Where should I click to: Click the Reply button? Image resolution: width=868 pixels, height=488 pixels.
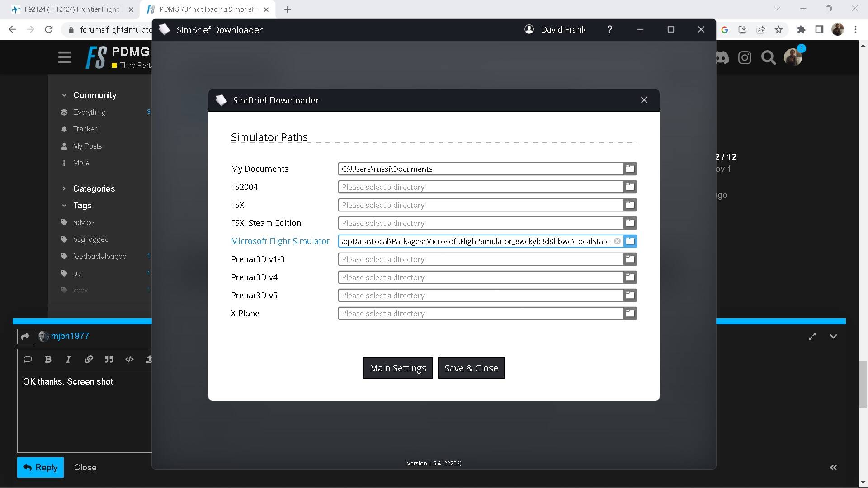(40, 467)
